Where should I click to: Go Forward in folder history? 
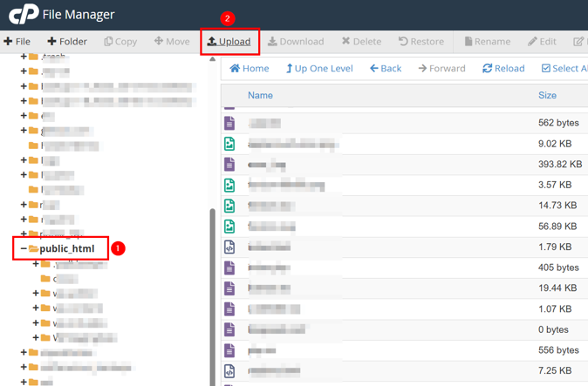pyautogui.click(x=441, y=69)
